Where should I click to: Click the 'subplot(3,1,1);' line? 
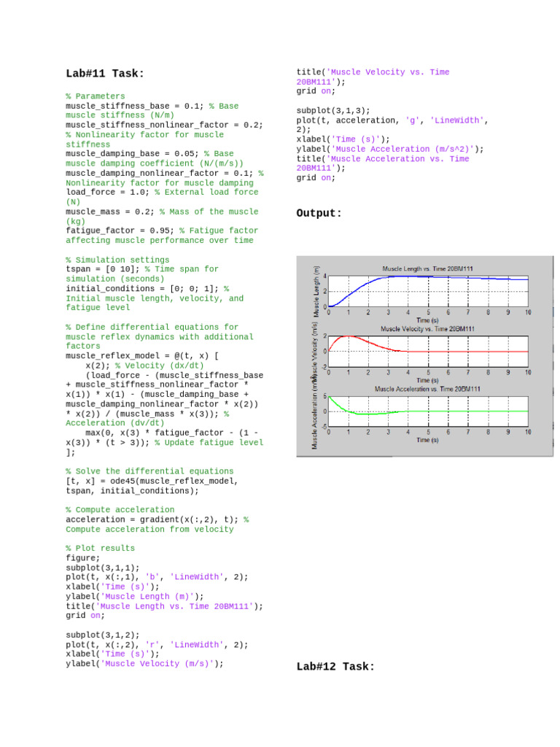pos(103,568)
